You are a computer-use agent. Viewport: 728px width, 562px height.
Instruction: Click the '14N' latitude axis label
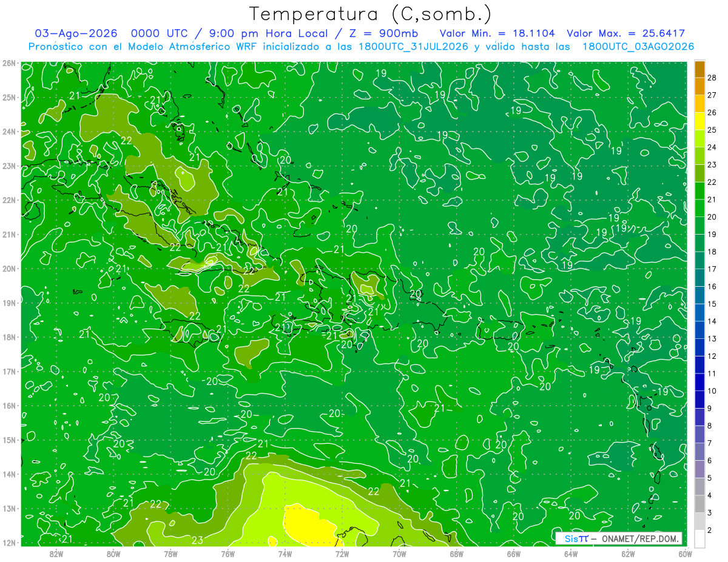click(x=9, y=474)
